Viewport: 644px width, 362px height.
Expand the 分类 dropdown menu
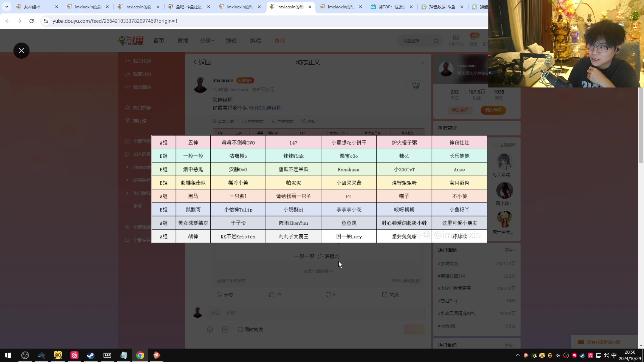[x=207, y=41]
